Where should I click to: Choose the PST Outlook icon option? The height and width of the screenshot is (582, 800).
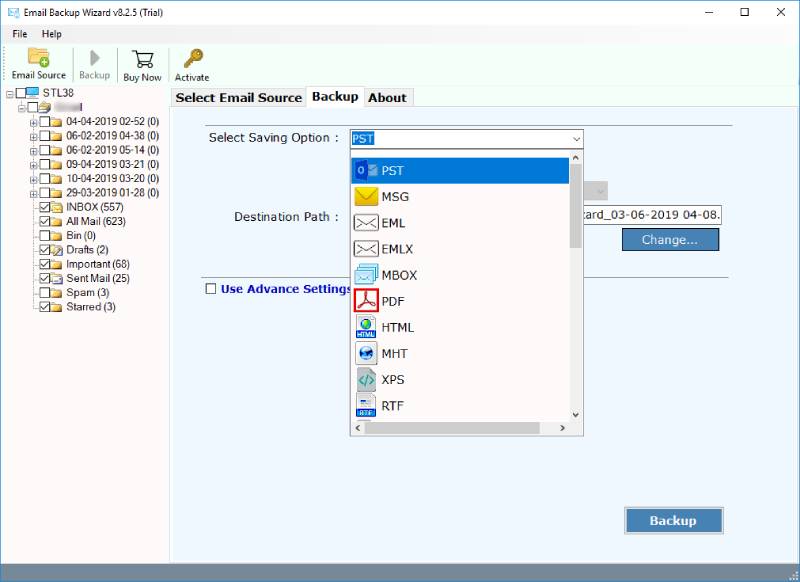coord(366,170)
